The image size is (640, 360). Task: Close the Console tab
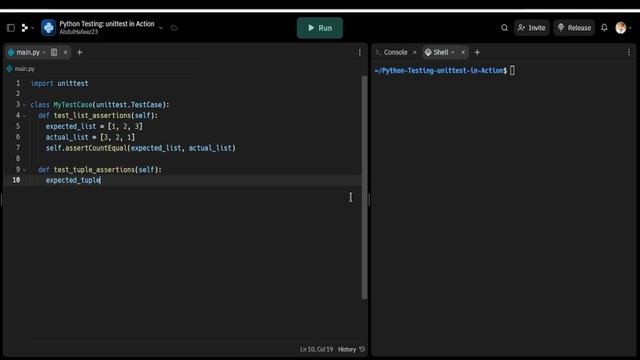[415, 52]
